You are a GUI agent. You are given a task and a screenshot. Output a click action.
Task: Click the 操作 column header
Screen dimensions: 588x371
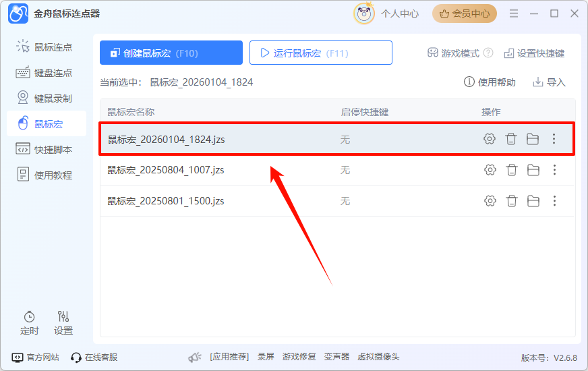coord(491,112)
